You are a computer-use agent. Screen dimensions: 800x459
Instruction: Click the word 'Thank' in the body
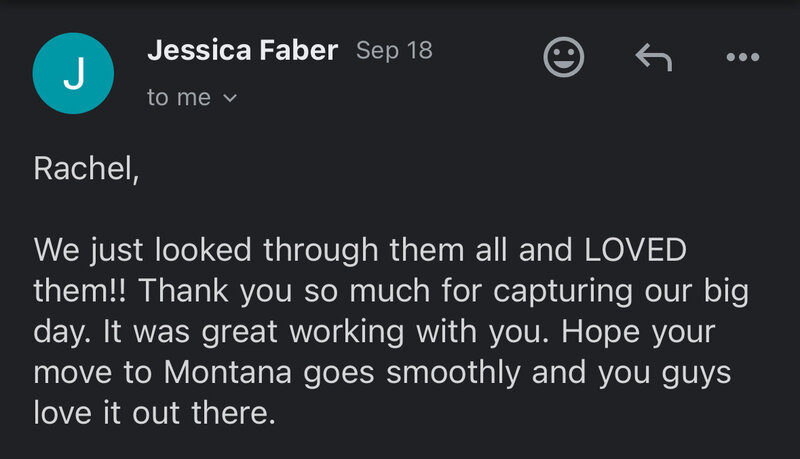[184, 291]
